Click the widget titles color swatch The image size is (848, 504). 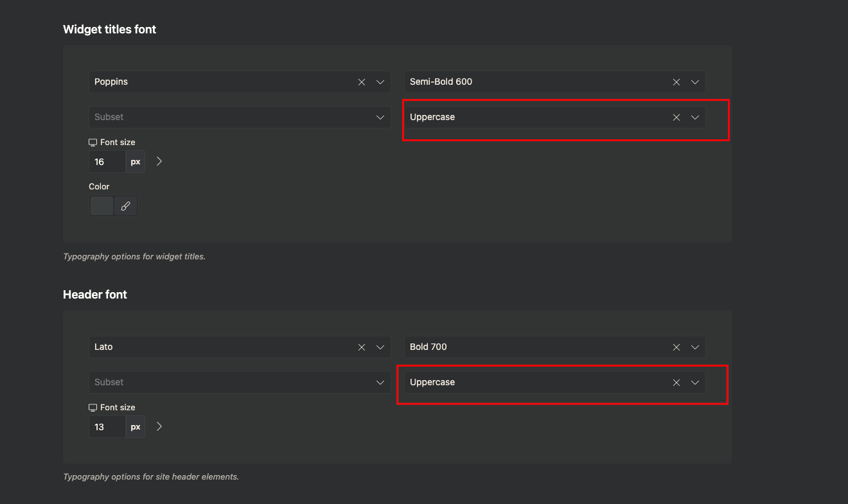point(102,206)
